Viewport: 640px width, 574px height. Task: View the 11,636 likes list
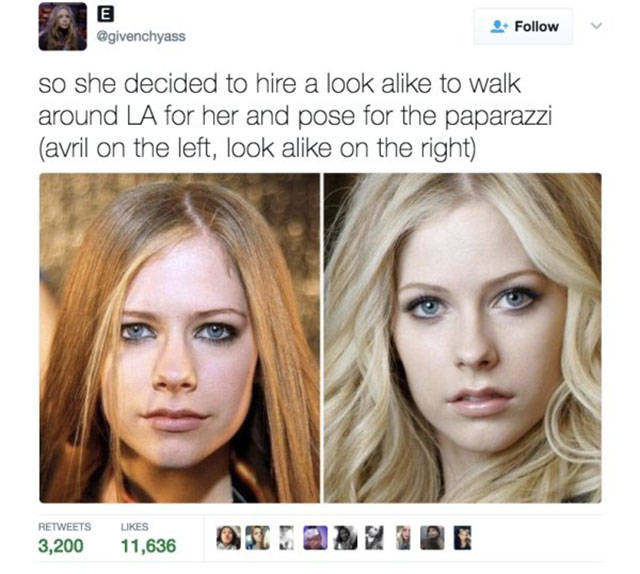pos(148,538)
